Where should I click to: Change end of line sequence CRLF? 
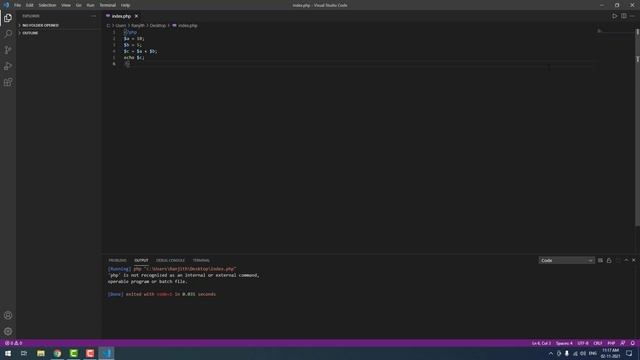point(598,343)
